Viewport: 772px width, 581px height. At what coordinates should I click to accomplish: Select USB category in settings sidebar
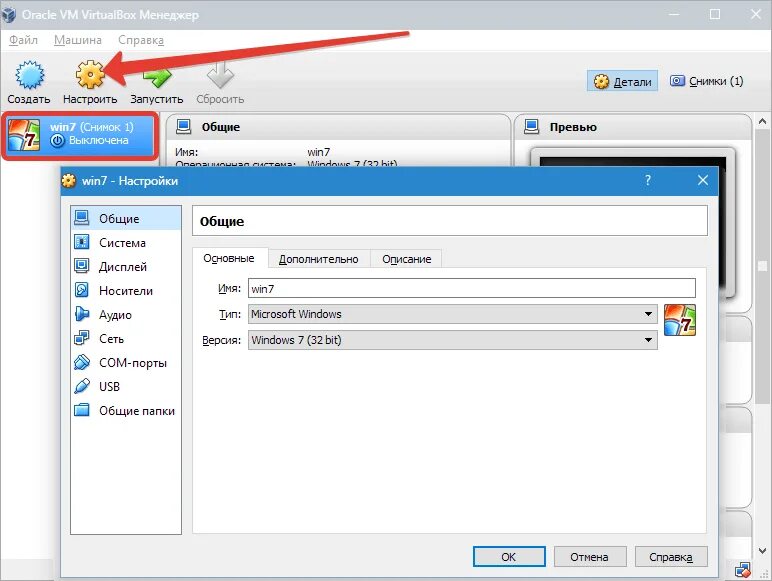126,387
